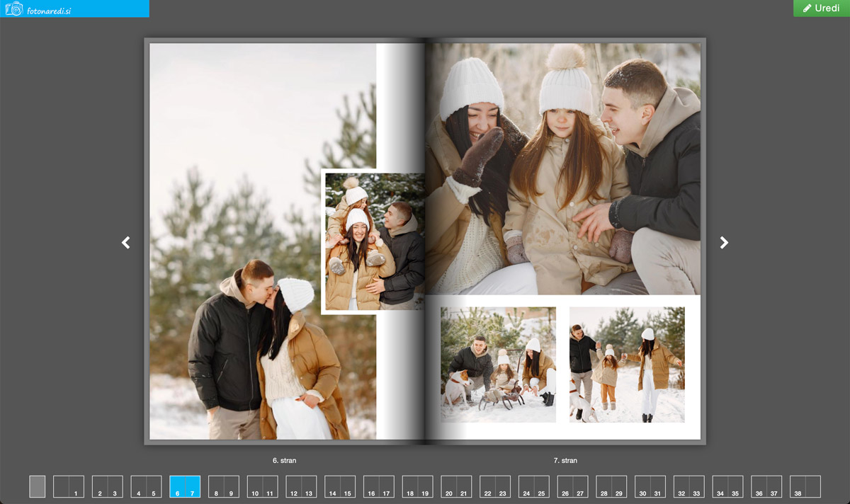This screenshot has width=850, height=504.
Task: Click the small family photo overlapping the spine
Action: pyautogui.click(x=374, y=241)
